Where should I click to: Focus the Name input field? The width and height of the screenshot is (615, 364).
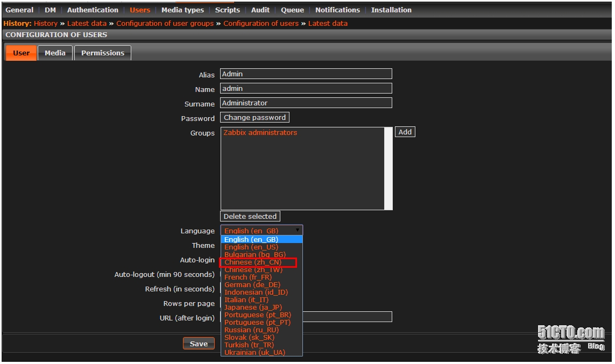[x=306, y=88]
